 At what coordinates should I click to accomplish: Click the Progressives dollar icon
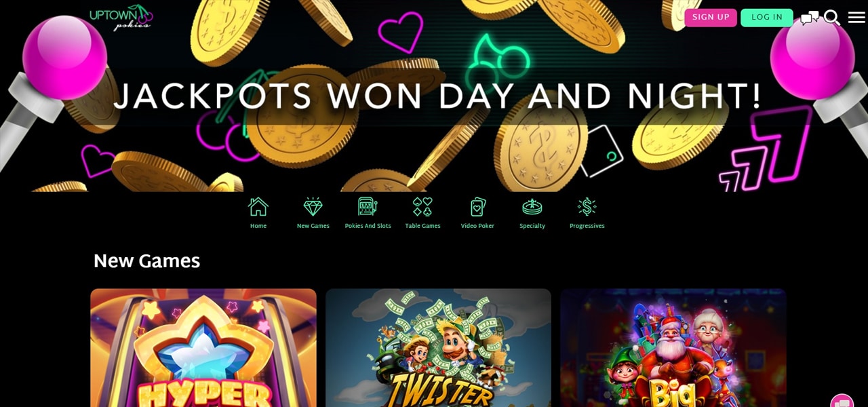click(587, 206)
